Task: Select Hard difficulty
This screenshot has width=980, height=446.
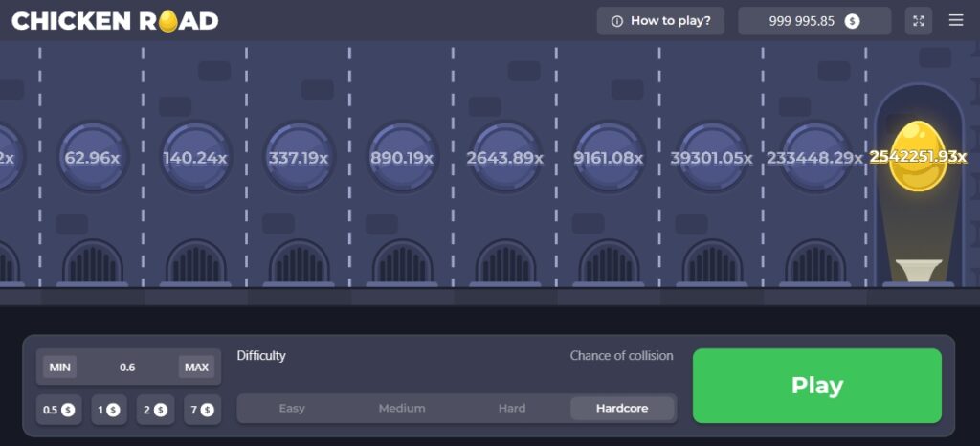Action: [x=512, y=409]
